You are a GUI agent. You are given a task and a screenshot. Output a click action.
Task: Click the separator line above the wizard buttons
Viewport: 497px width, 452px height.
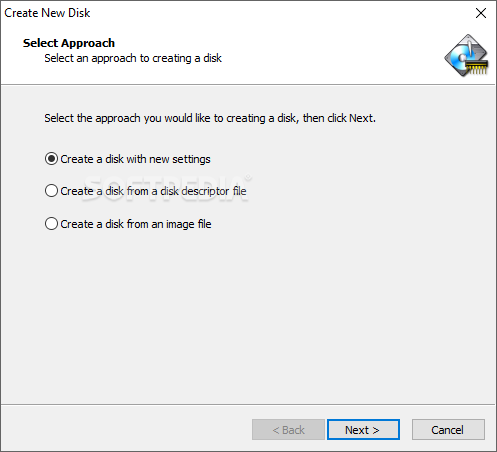(248, 405)
